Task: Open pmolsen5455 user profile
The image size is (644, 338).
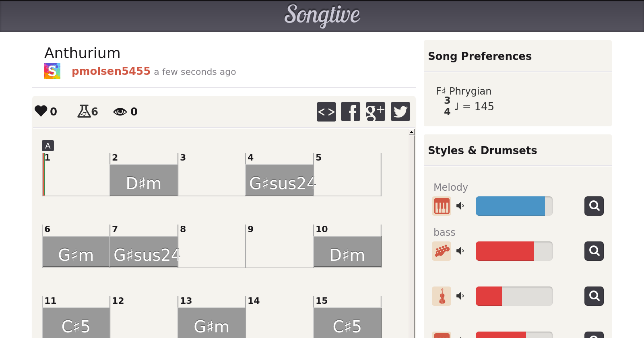Action: 111,71
